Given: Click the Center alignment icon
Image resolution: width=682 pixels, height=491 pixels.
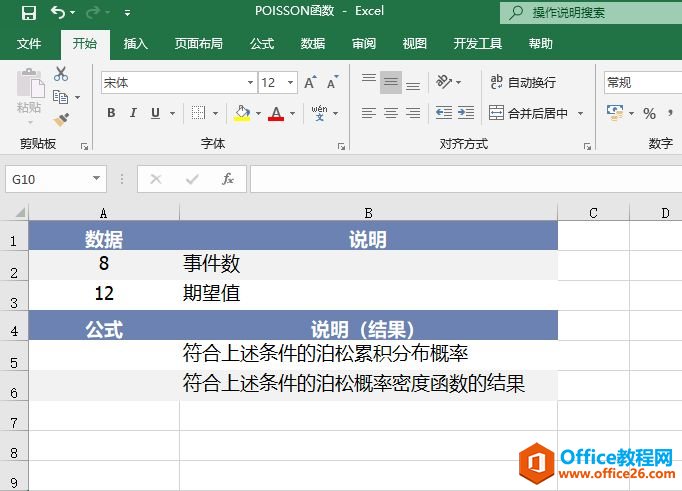Looking at the screenshot, I should point(391,113).
